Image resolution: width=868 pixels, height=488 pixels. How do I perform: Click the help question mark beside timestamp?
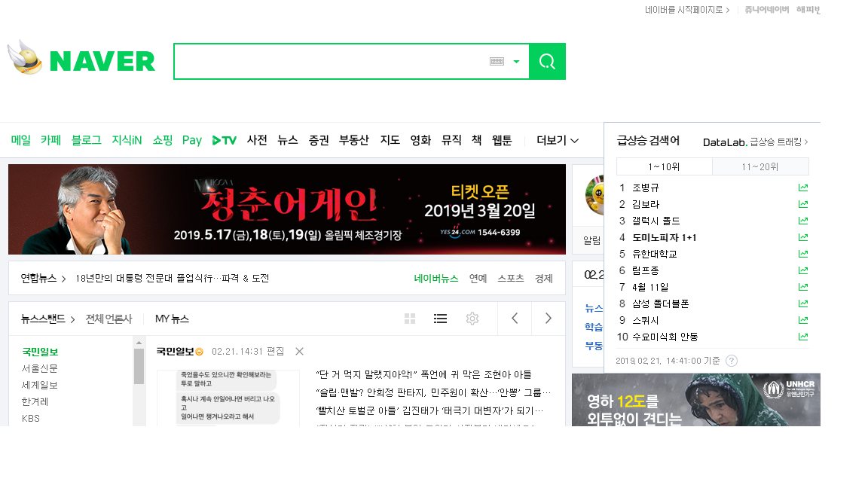732,361
